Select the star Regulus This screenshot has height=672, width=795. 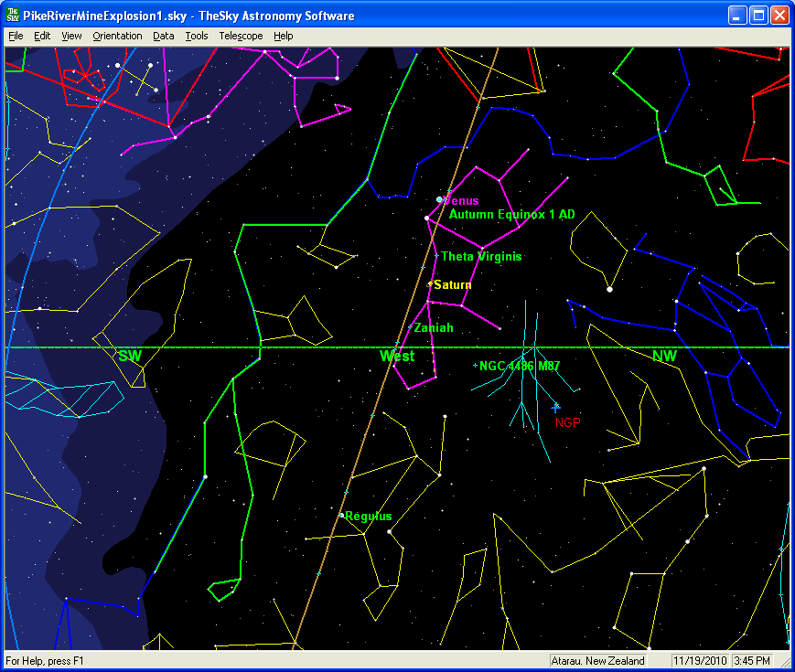(x=342, y=516)
